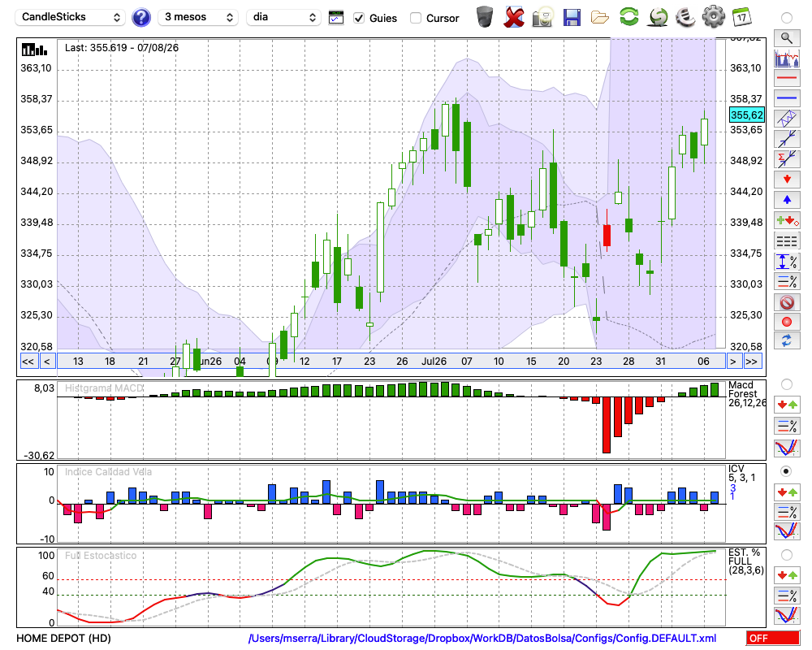The width and height of the screenshot is (812, 650).
Task: Enable the Cursor checkbox
Action: click(x=415, y=18)
